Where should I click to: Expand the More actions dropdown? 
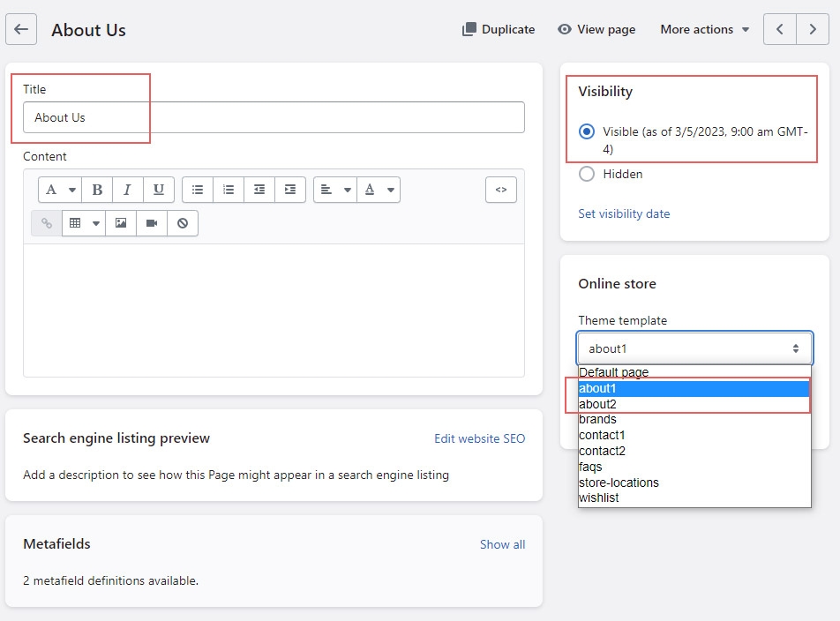tap(704, 29)
